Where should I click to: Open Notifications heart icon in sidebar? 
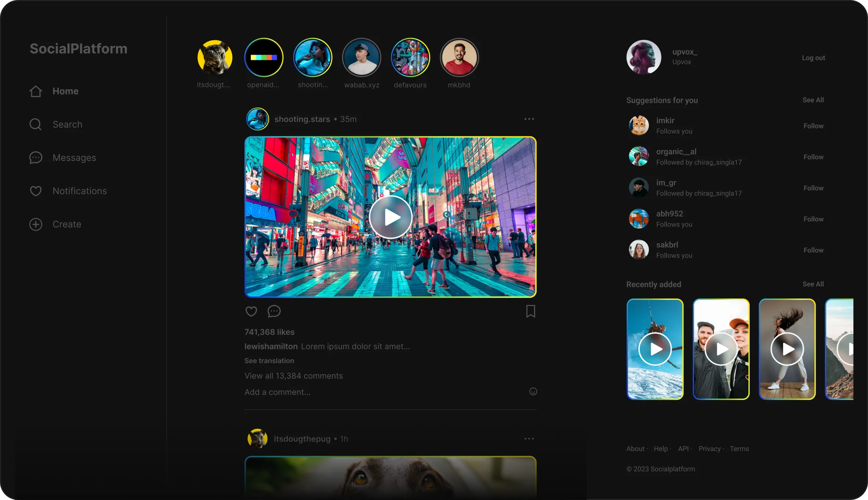pos(36,191)
